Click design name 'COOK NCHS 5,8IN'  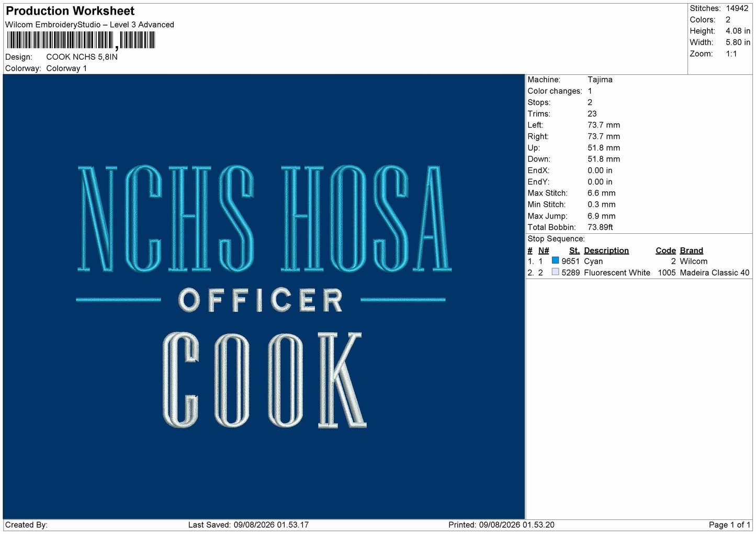tap(82, 57)
